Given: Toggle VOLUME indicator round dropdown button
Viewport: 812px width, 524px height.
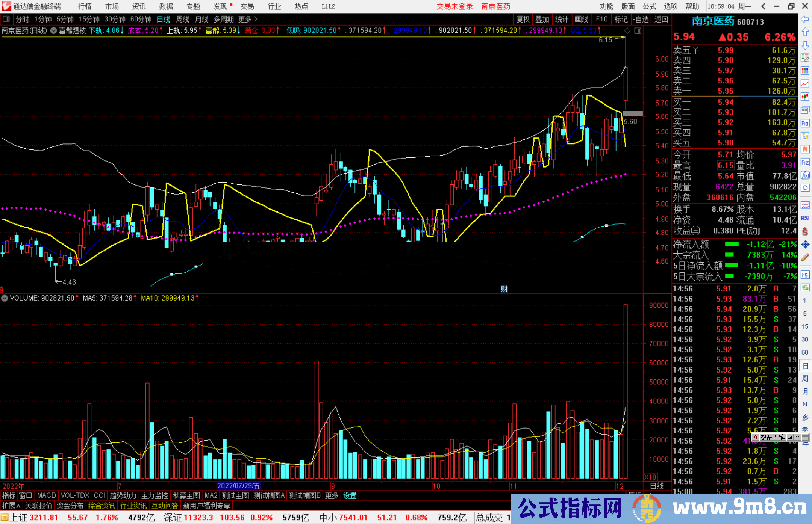Looking at the screenshot, I should [x=5, y=298].
